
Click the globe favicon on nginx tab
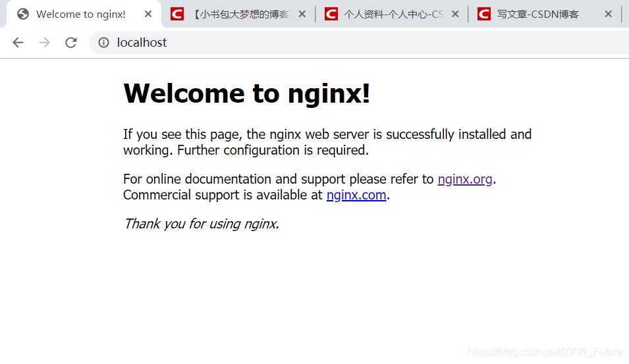pyautogui.click(x=23, y=14)
